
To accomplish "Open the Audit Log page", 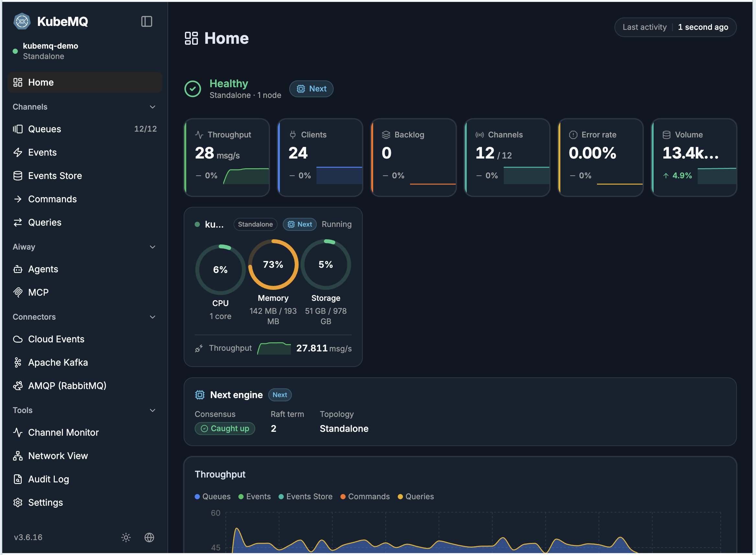I will (85, 479).
